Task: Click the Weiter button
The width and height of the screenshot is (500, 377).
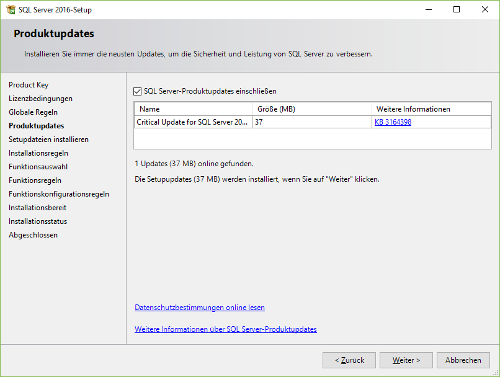Action: (x=406, y=360)
